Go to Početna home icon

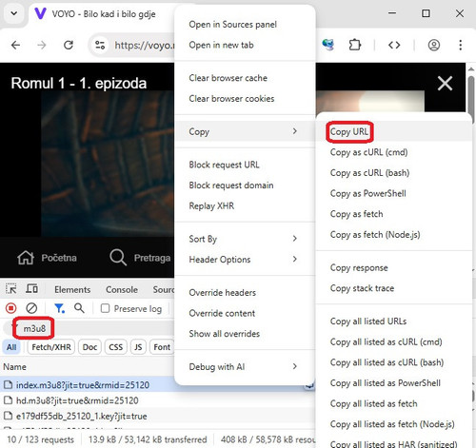coord(26,258)
